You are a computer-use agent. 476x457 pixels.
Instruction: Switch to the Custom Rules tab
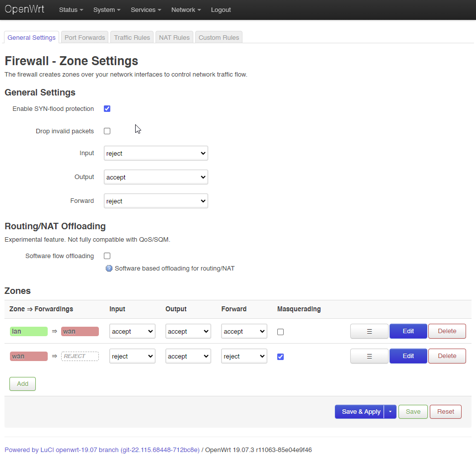[x=219, y=37]
